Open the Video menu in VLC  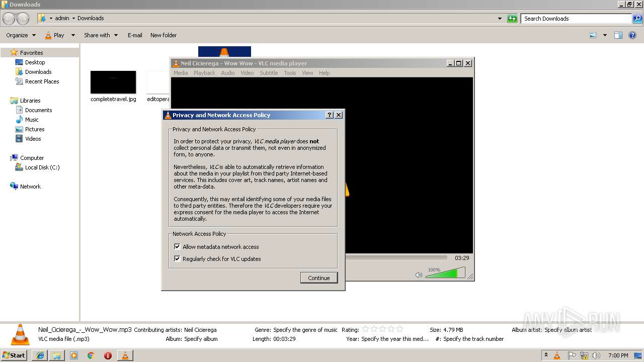coord(247,73)
